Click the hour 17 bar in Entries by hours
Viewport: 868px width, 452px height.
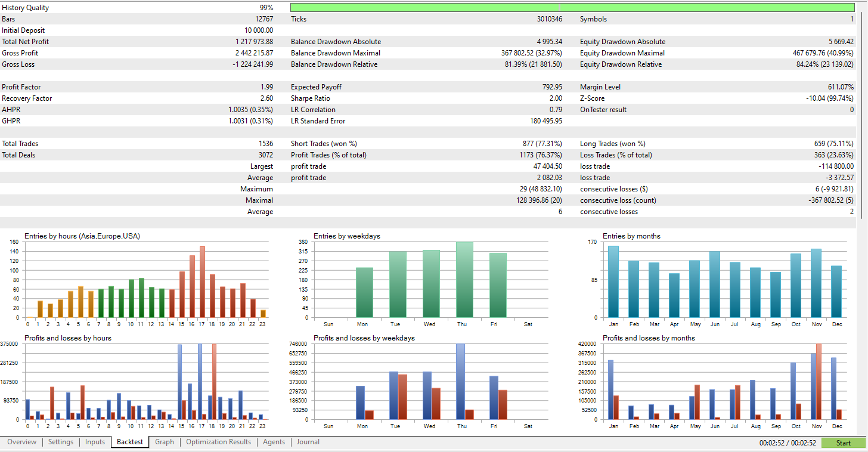(203, 282)
